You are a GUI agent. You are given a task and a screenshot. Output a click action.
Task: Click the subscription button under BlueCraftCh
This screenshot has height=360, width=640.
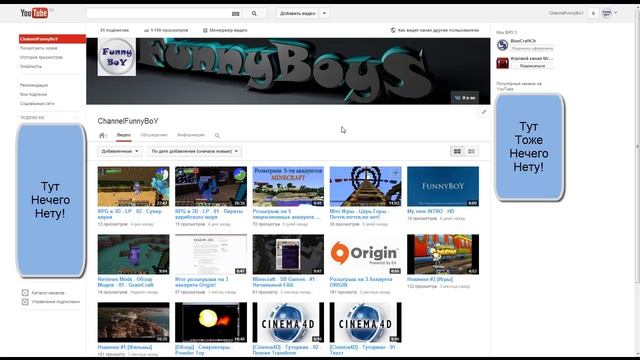pos(532,48)
